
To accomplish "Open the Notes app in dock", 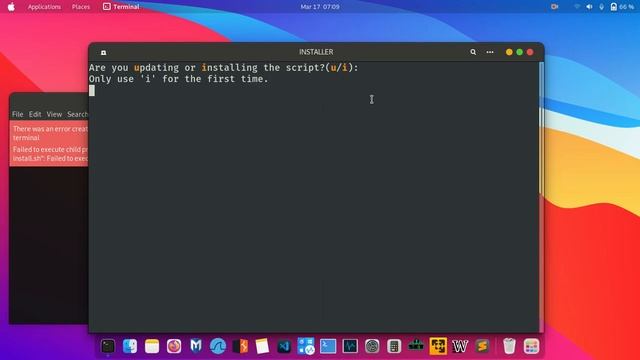I will [x=152, y=346].
